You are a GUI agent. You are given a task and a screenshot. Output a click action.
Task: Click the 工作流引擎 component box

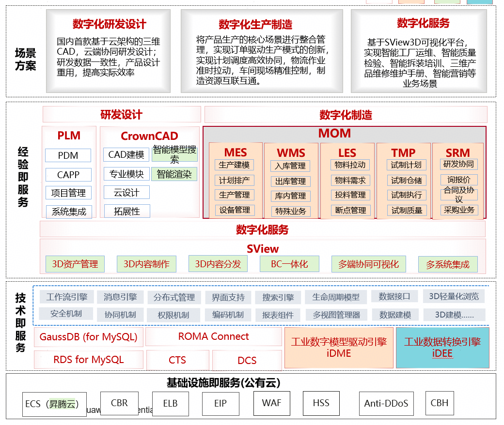coord(67,297)
